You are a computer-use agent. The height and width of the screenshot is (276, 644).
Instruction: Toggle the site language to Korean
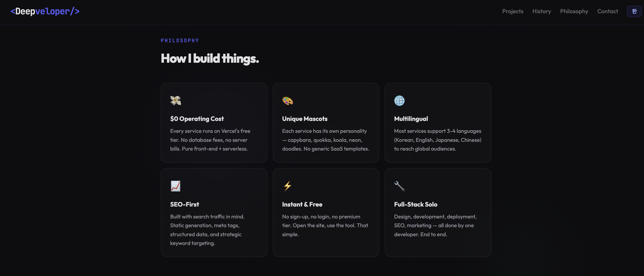pos(634,11)
